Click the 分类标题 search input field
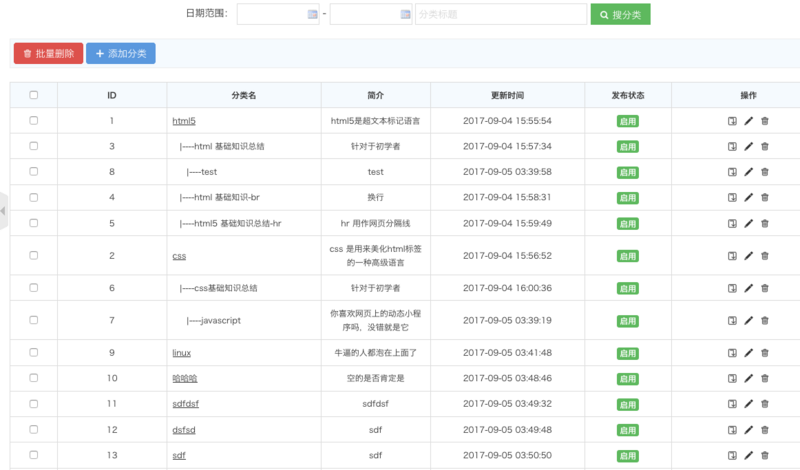The height and width of the screenshot is (470, 800). click(x=501, y=14)
